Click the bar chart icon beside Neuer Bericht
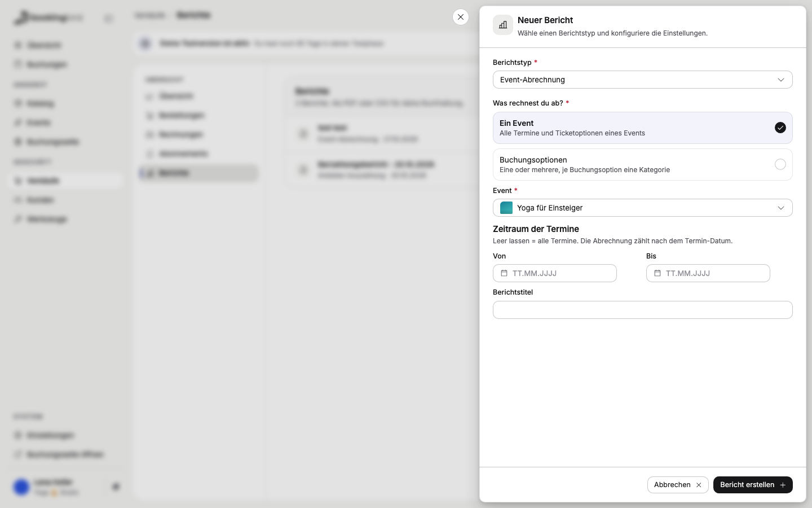 pyautogui.click(x=503, y=25)
